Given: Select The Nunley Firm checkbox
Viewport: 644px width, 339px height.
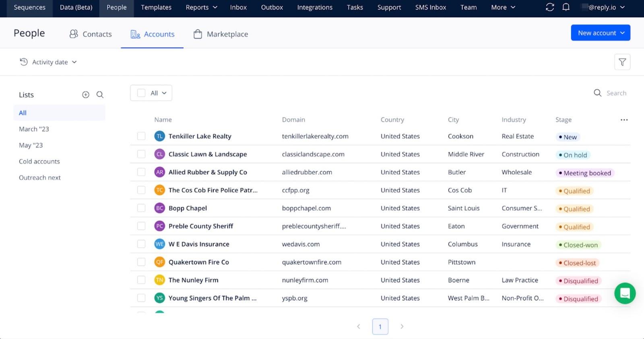Looking at the screenshot, I should pyautogui.click(x=141, y=280).
